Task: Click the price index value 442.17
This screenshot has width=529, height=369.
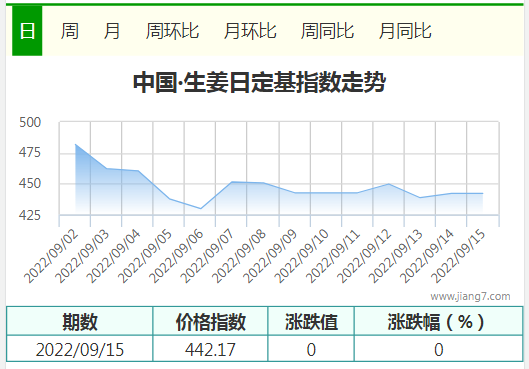Action: click(x=210, y=349)
